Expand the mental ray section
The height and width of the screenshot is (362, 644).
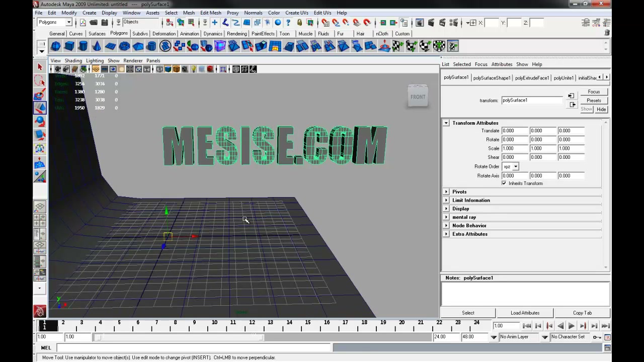pyautogui.click(x=446, y=217)
